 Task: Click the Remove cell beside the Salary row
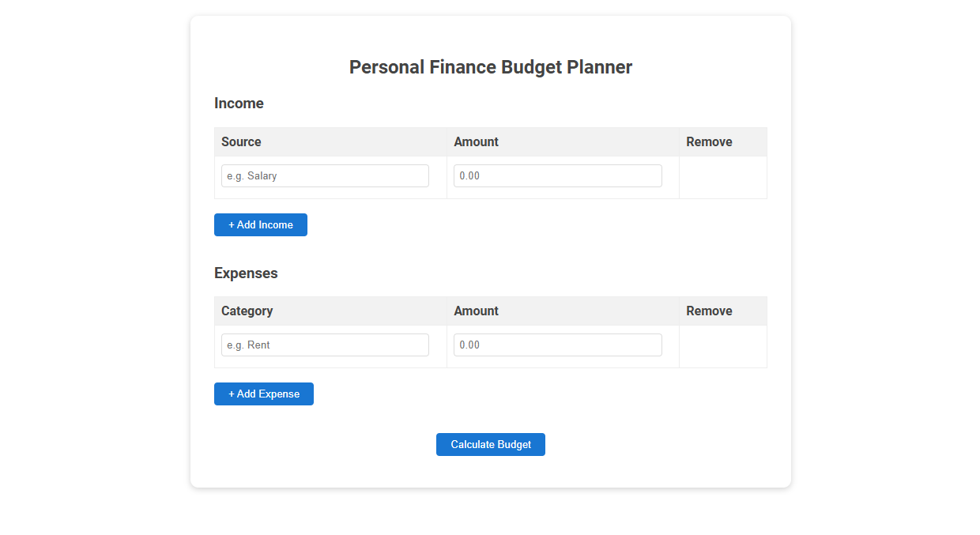tap(722, 175)
